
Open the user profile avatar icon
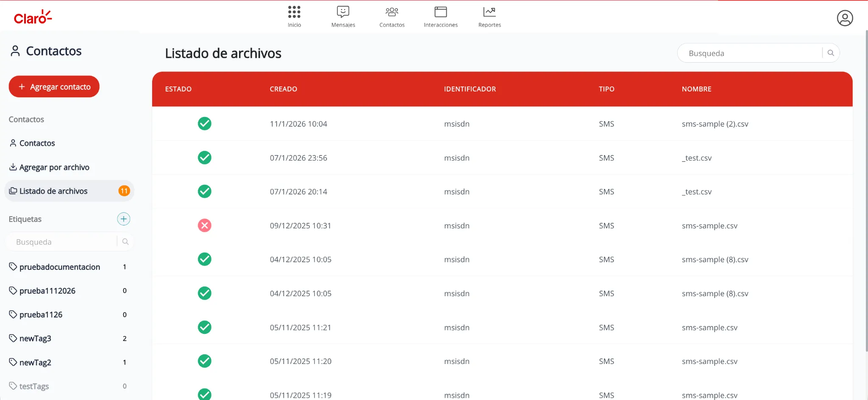844,18
